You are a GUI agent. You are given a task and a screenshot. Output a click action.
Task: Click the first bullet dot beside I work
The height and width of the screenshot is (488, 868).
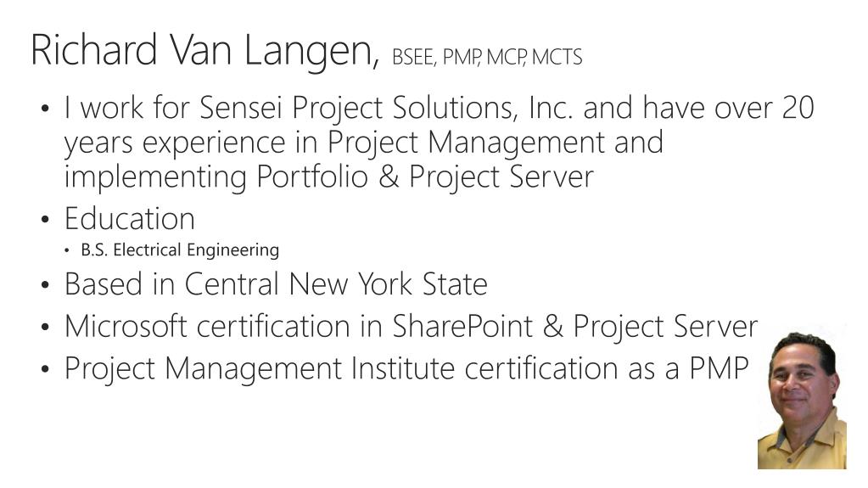click(45, 108)
